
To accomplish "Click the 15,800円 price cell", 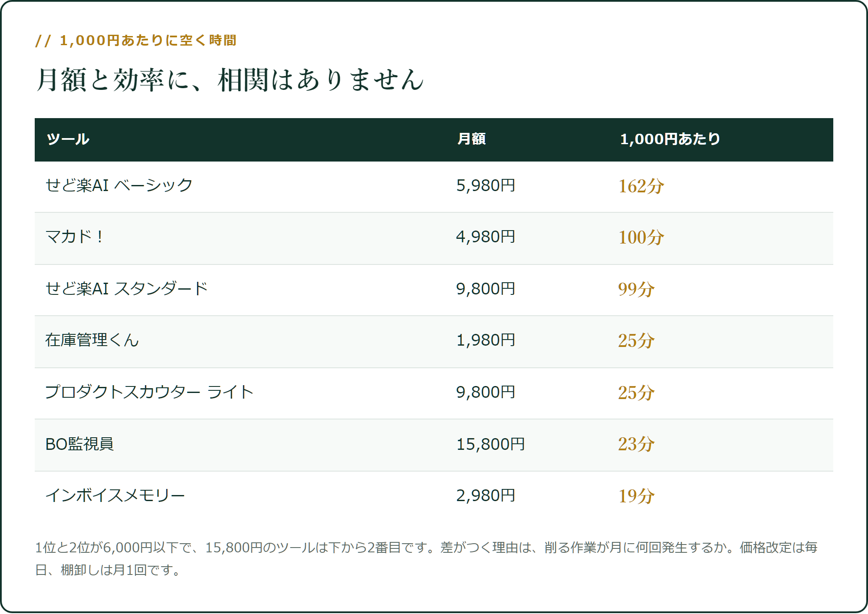I will click(x=490, y=444).
